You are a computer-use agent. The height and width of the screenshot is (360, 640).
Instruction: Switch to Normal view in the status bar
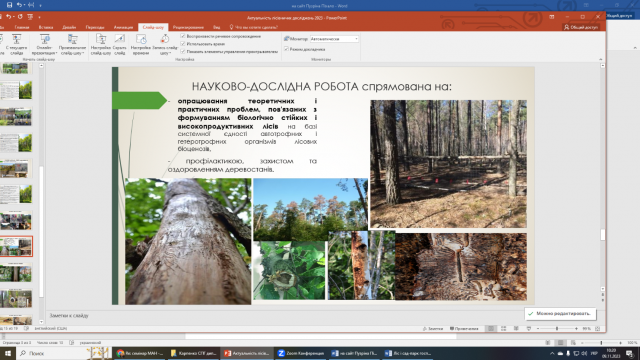coord(491,329)
